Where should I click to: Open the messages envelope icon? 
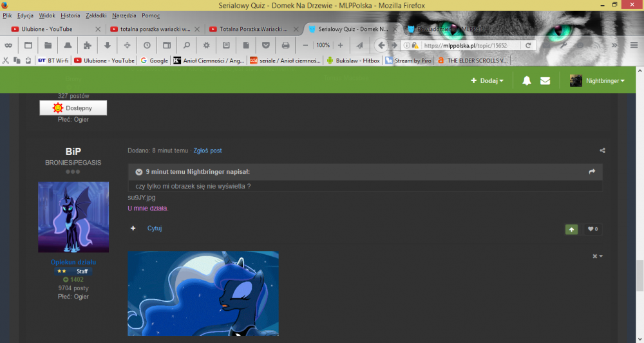(x=545, y=81)
